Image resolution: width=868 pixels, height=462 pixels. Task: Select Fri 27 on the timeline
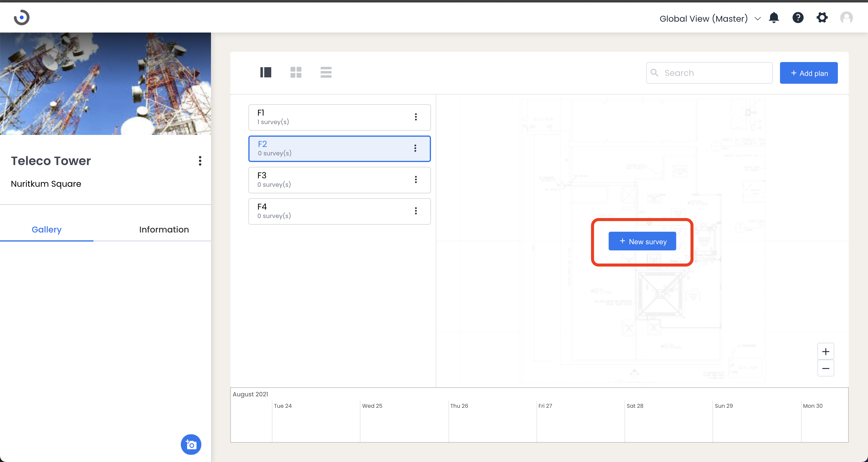coord(545,406)
